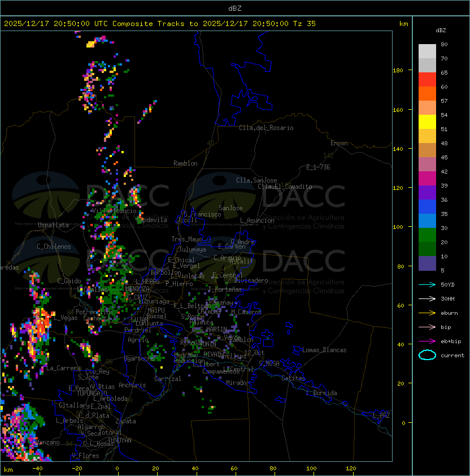Image resolution: width=470 pixels, height=476 pixels.
Task: Click the Composite Tracks timestamp header text
Action: point(160,24)
